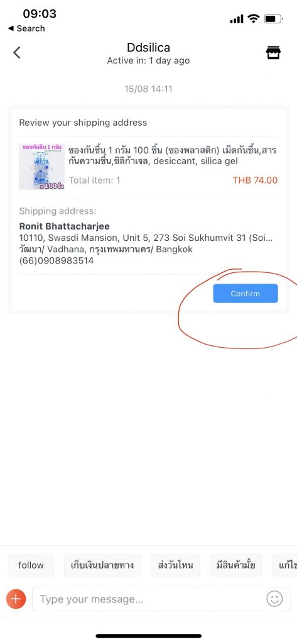Send the "follow" quick reply chip

[x=31, y=565]
